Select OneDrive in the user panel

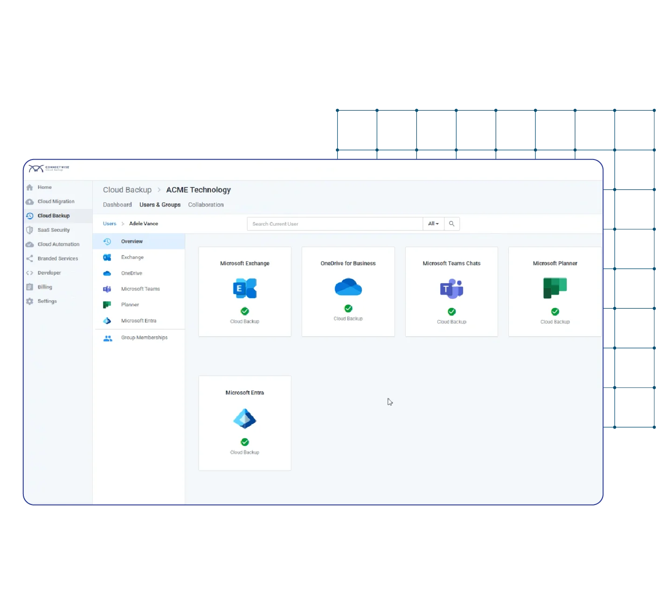tap(139, 274)
